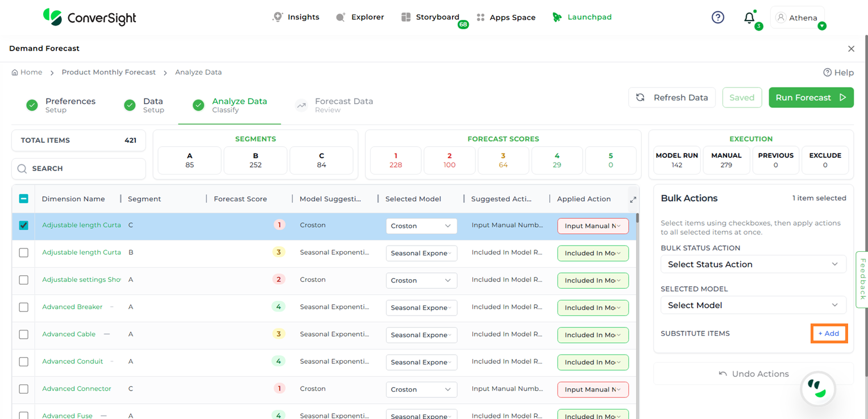Screen dimensions: 868x419
Task: Click the Athena chatbot floating icon
Action: tap(817, 389)
